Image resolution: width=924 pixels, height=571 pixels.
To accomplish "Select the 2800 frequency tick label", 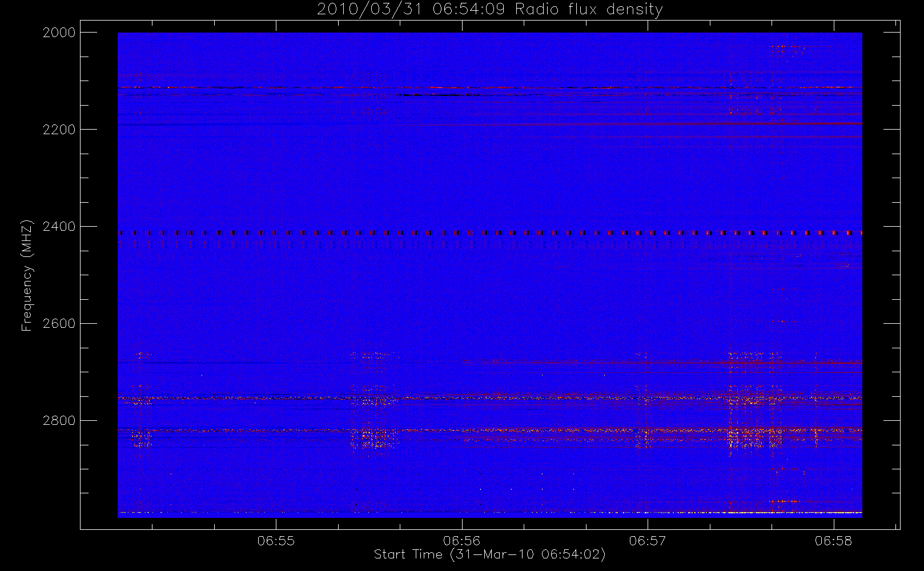I will (x=59, y=421).
